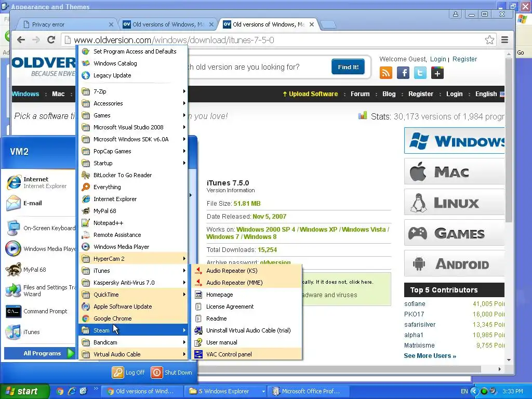
Task: Switch to the second Old versions of Windows tab
Action: pos(268,24)
